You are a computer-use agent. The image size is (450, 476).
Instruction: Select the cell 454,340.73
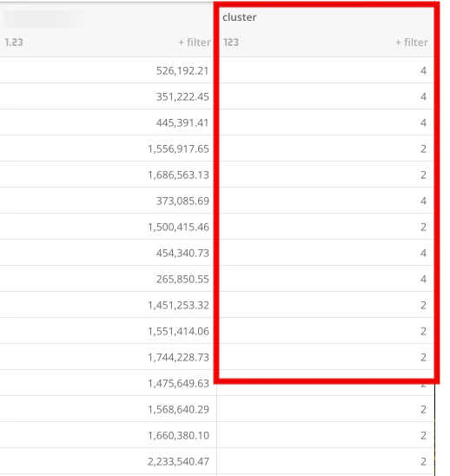[x=182, y=253]
